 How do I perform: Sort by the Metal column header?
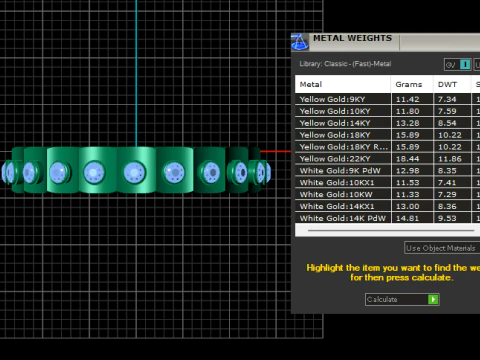[343, 84]
